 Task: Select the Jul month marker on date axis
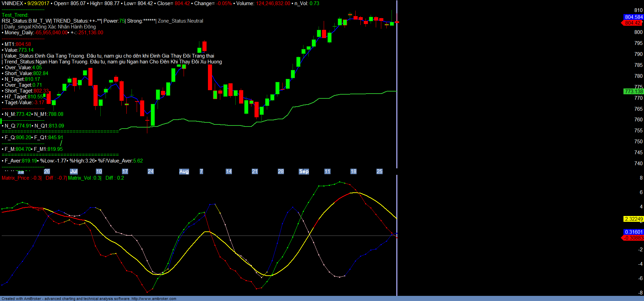pyautogui.click(x=74, y=171)
